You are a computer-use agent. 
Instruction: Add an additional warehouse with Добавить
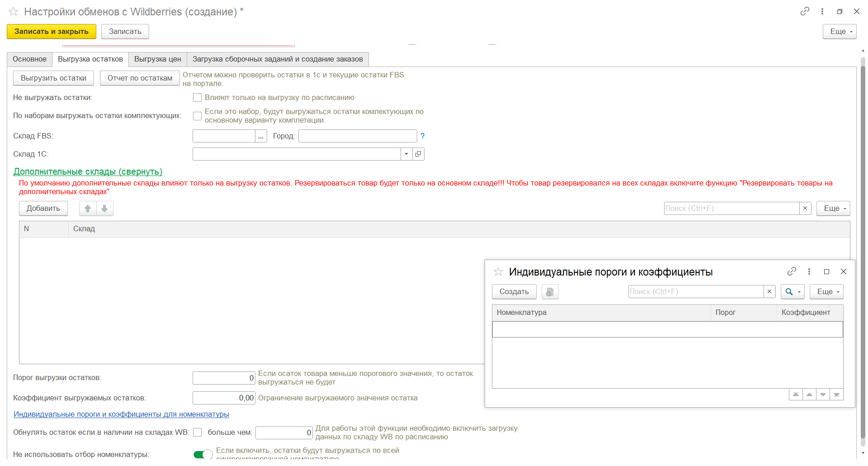[43, 208]
